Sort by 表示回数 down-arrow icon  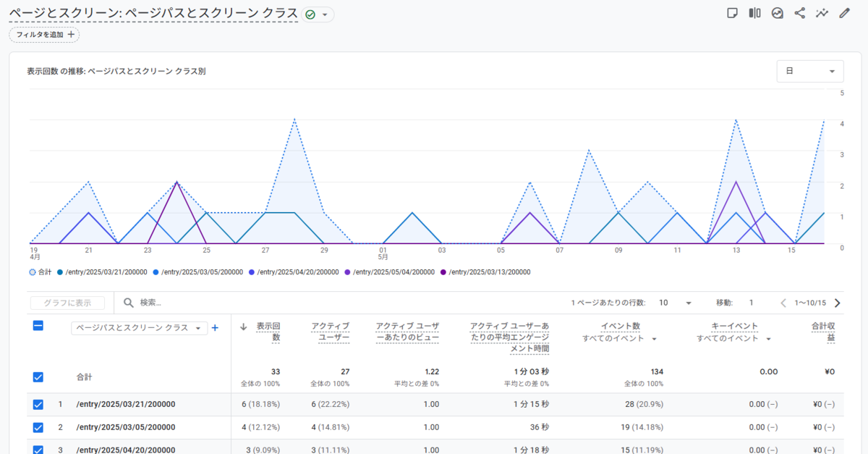point(244,327)
